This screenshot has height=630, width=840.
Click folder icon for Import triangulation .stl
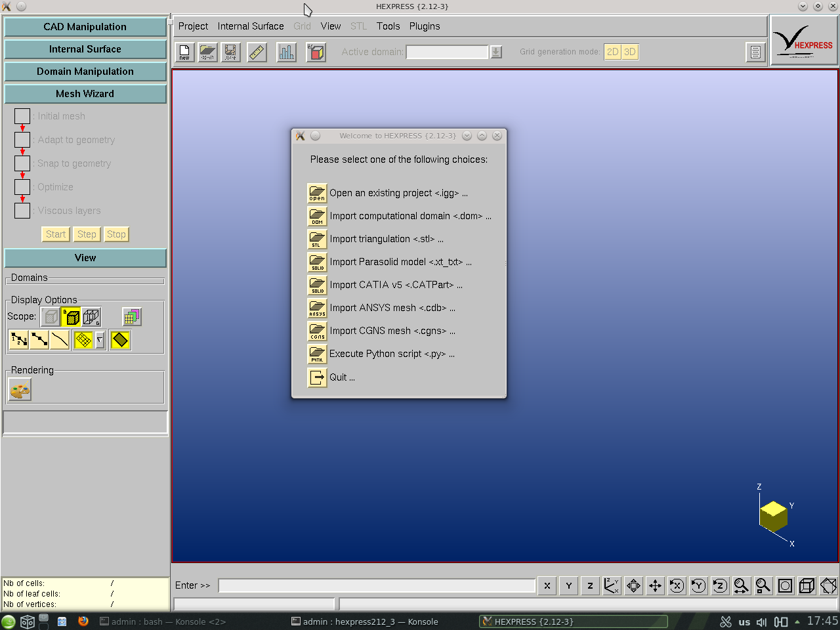pyautogui.click(x=317, y=240)
